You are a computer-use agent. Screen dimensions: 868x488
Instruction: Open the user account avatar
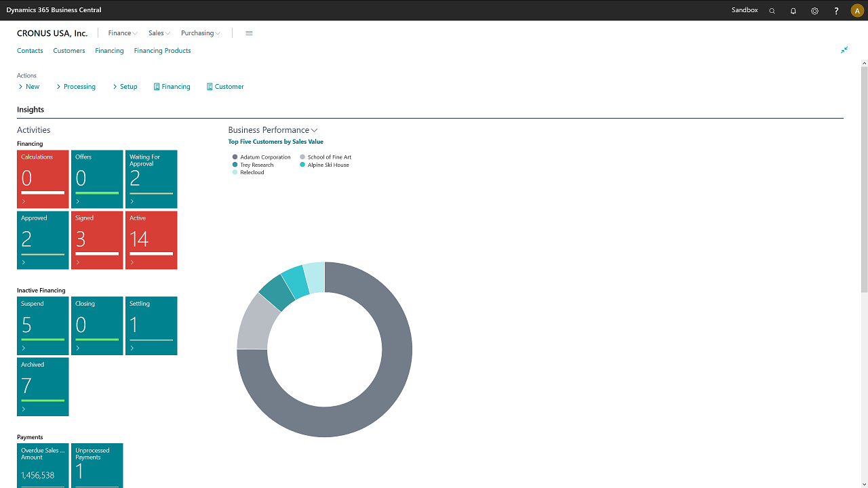point(856,11)
